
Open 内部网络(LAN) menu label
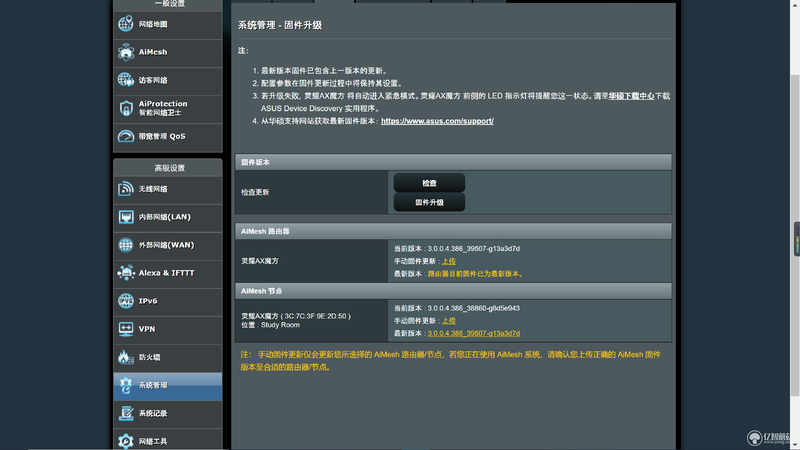tap(165, 217)
